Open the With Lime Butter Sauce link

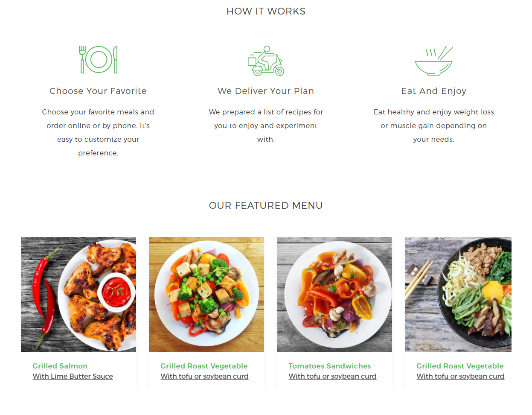(73, 376)
